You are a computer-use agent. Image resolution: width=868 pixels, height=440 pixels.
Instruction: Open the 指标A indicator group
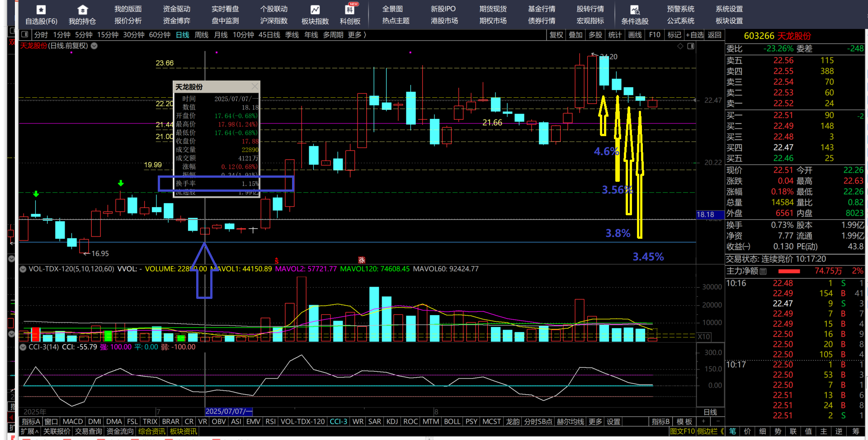click(31, 421)
